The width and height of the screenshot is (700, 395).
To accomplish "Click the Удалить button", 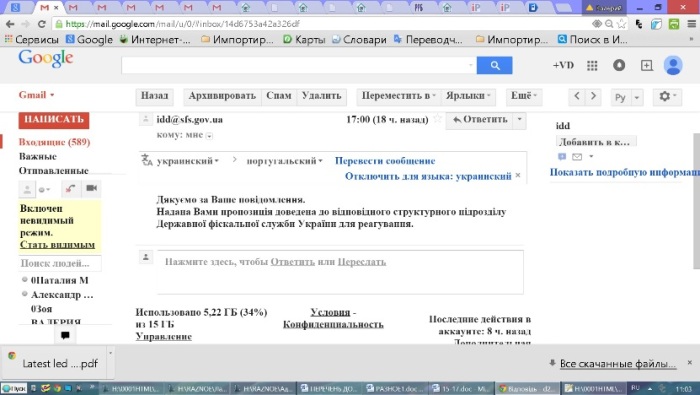I will pos(321,96).
